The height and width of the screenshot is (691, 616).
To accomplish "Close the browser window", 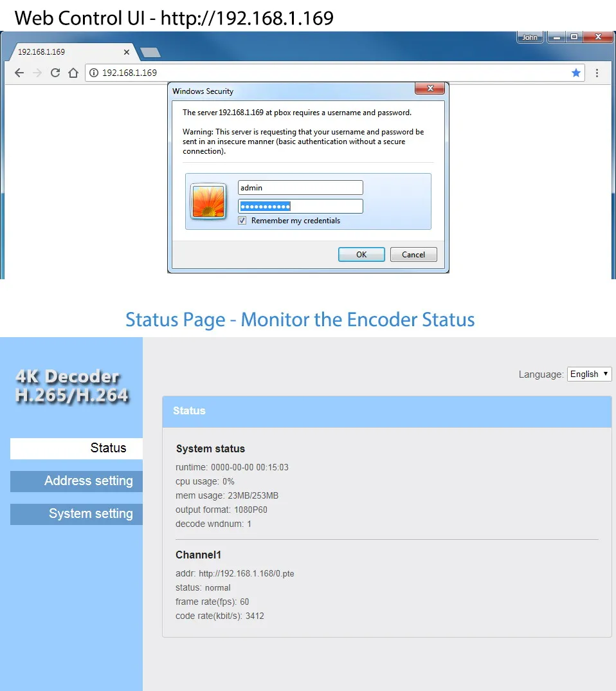I will [x=598, y=37].
